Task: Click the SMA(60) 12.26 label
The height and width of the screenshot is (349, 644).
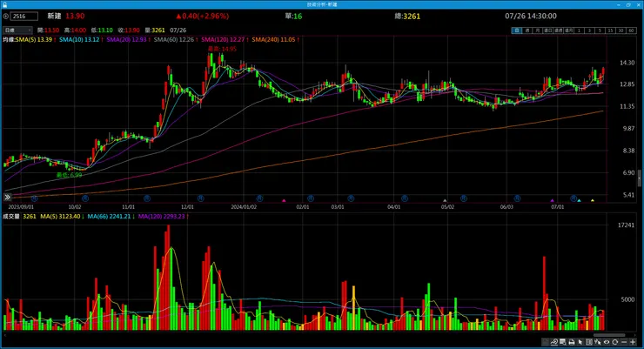Action: point(176,39)
